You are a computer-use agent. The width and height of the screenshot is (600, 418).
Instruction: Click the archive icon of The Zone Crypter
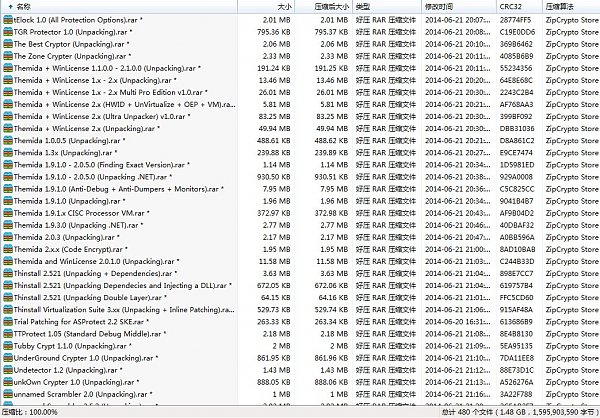(x=8, y=56)
